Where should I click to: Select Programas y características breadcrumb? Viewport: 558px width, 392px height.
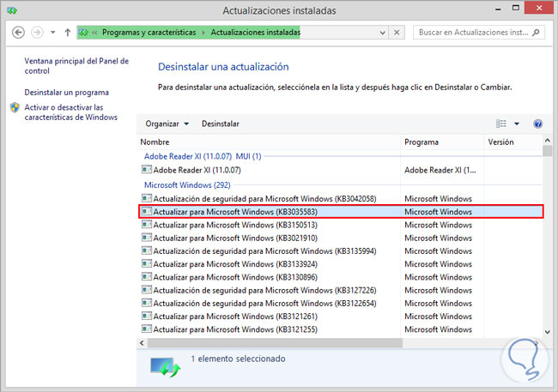point(149,33)
